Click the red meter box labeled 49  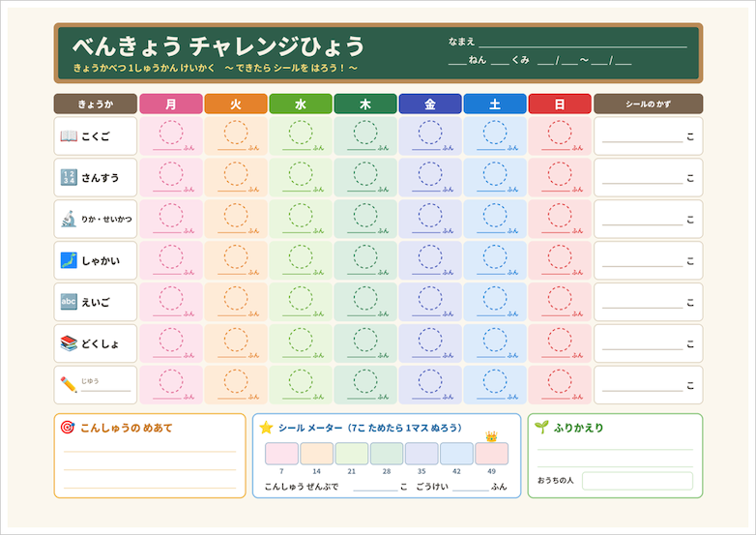tap(491, 454)
